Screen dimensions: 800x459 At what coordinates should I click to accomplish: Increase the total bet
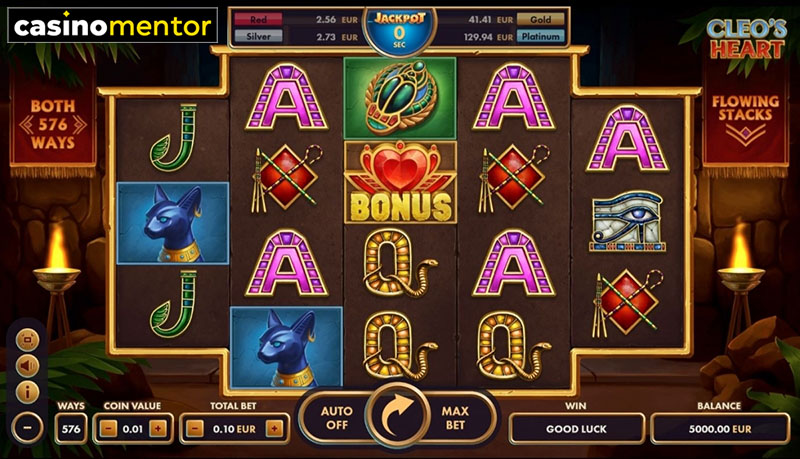point(274,429)
